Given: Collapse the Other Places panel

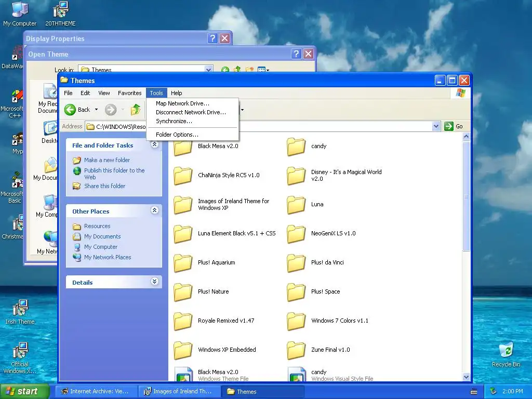Looking at the screenshot, I should click(x=154, y=210).
